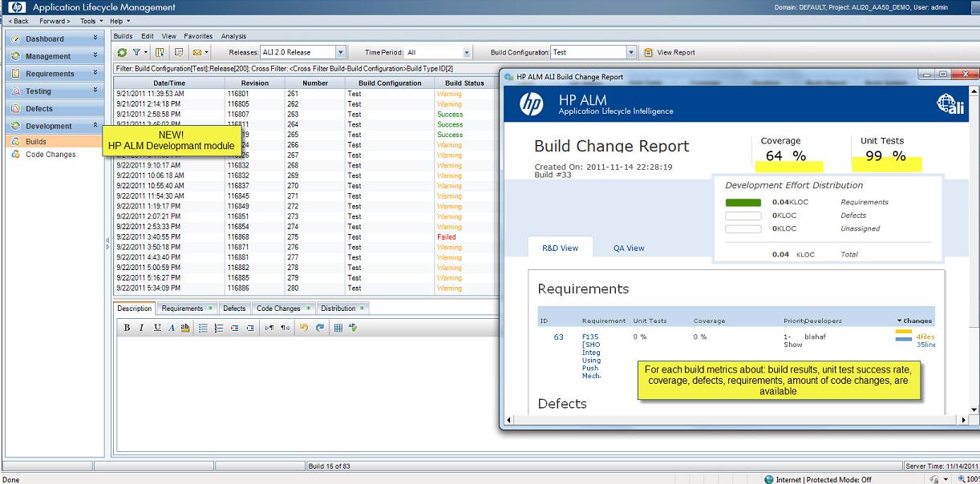Image resolution: width=980 pixels, height=484 pixels.
Task: Click the Defects module icon in sidebar
Action: coord(16,108)
